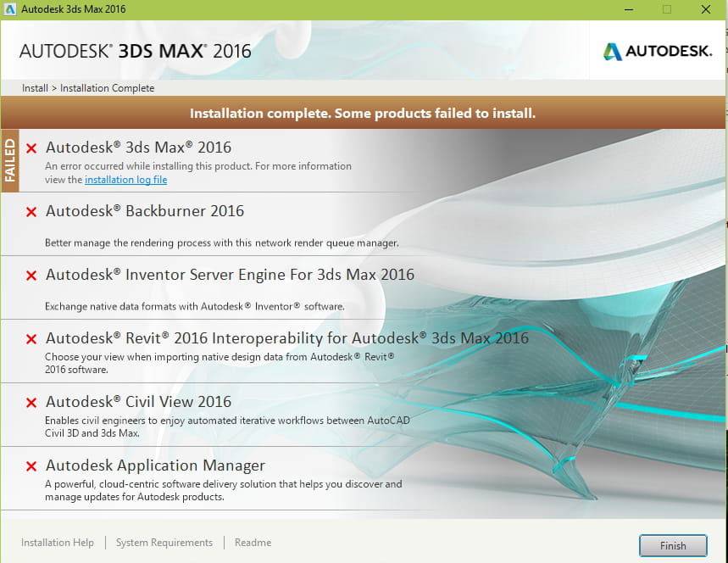Click the 'Install > Installation Complete' breadcrumb

(x=88, y=88)
